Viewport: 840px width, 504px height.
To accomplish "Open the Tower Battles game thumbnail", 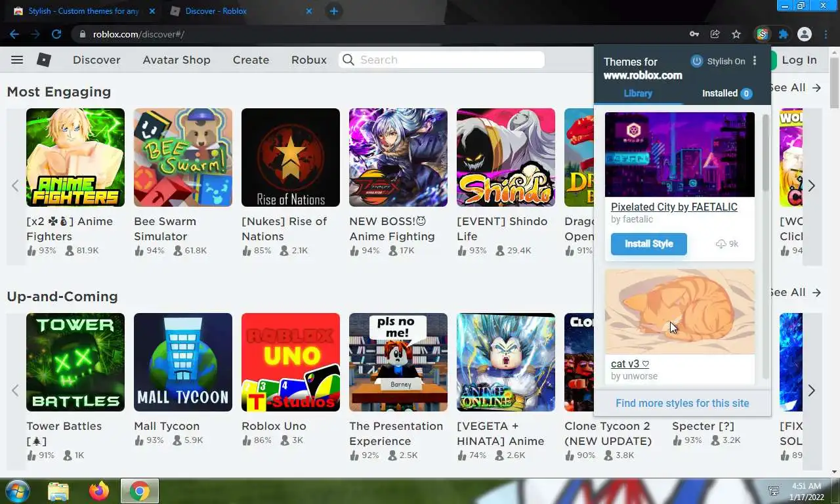I will 75,362.
